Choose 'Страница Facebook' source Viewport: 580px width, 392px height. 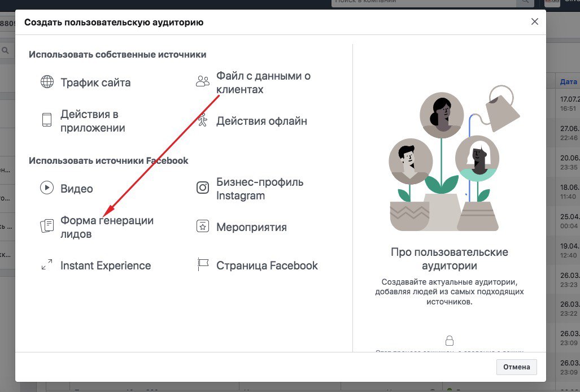pyautogui.click(x=267, y=265)
